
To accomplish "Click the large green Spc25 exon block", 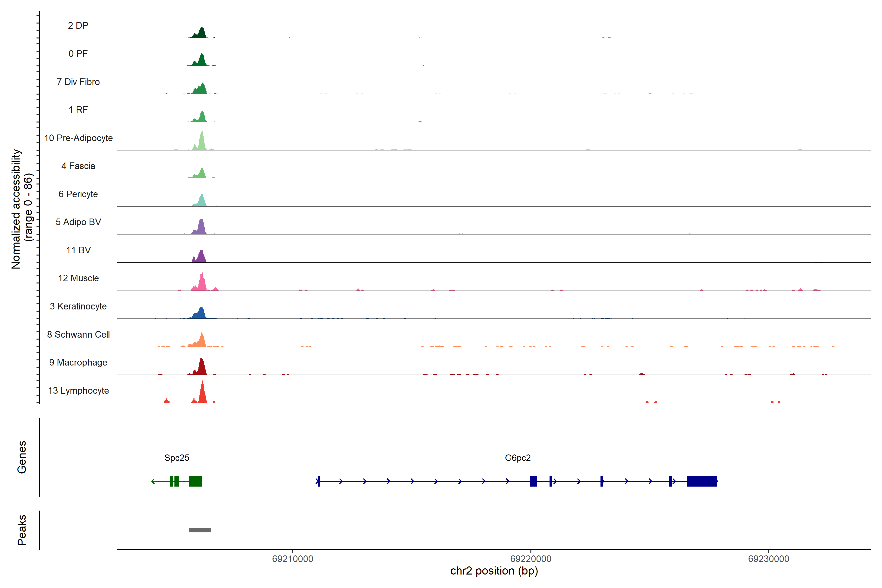I will [195, 481].
